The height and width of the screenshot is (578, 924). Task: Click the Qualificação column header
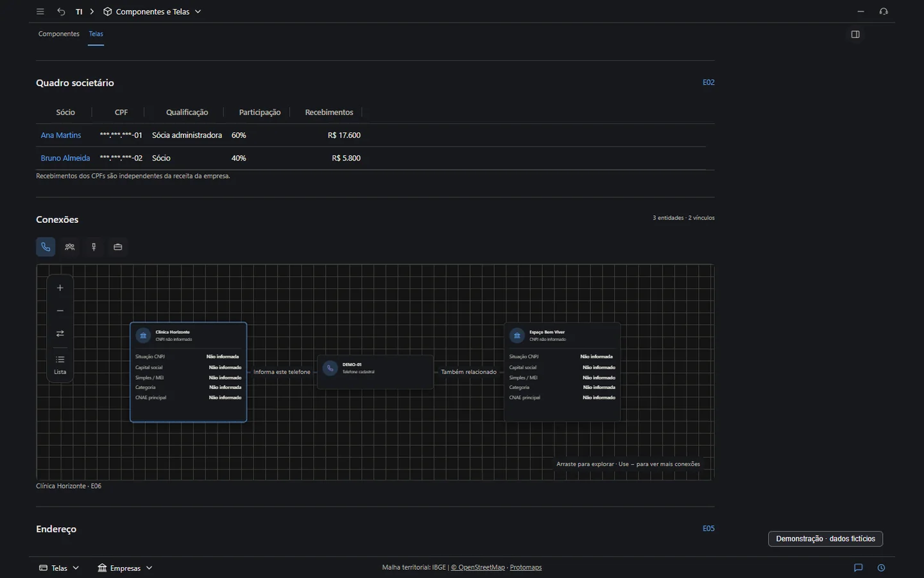(187, 112)
